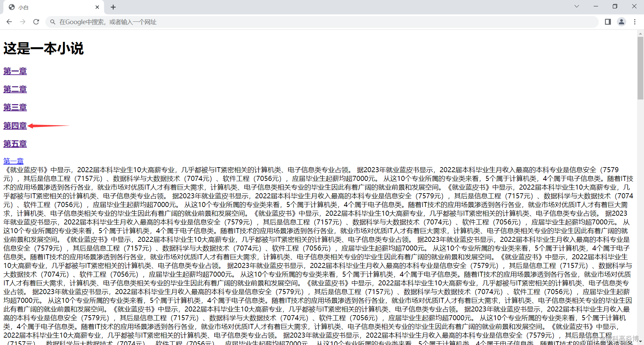Click the browser profile avatar icon
The image size is (644, 345).
[x=622, y=22]
